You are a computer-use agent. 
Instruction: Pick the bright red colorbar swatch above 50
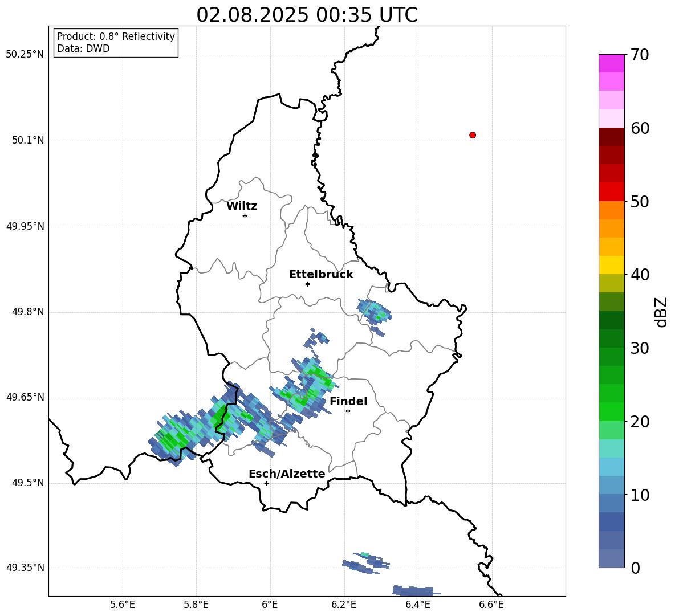(x=612, y=192)
